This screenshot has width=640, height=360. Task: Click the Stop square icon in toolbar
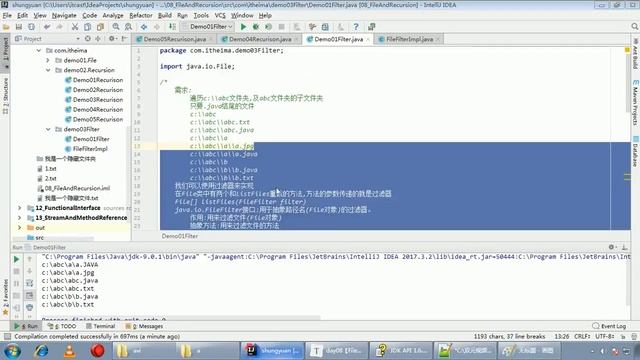click(281, 27)
